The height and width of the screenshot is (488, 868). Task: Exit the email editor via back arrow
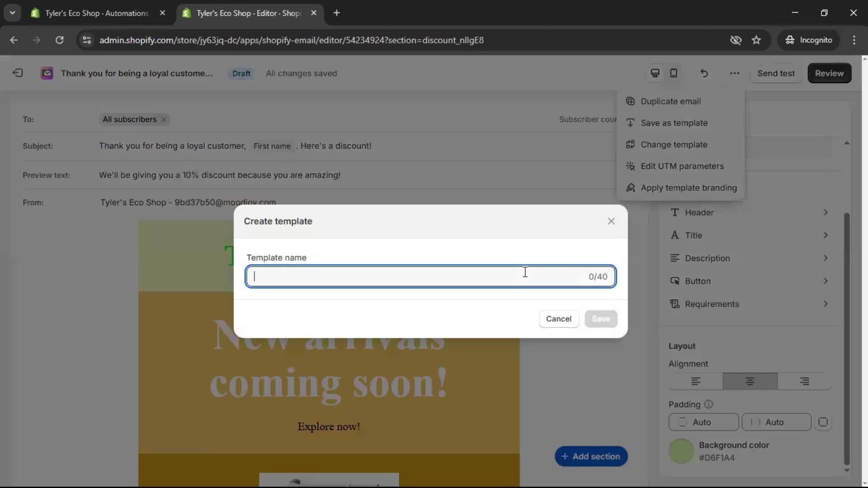pos(17,73)
